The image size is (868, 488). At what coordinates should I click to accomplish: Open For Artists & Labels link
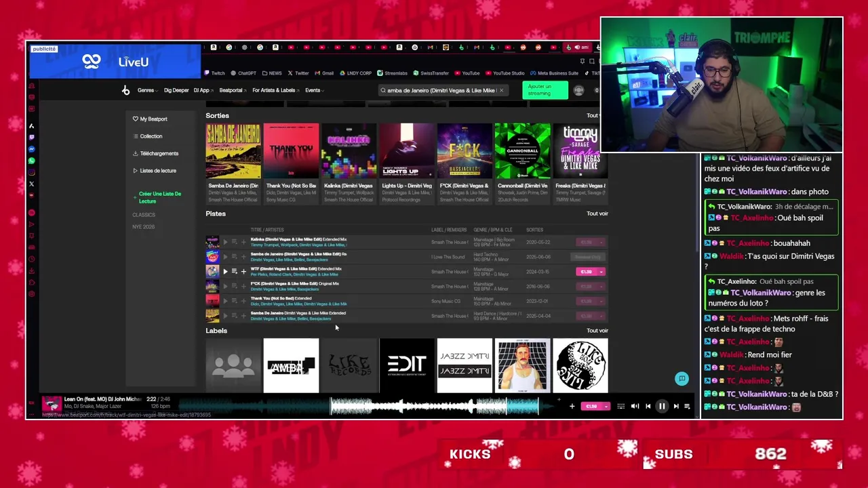[275, 90]
